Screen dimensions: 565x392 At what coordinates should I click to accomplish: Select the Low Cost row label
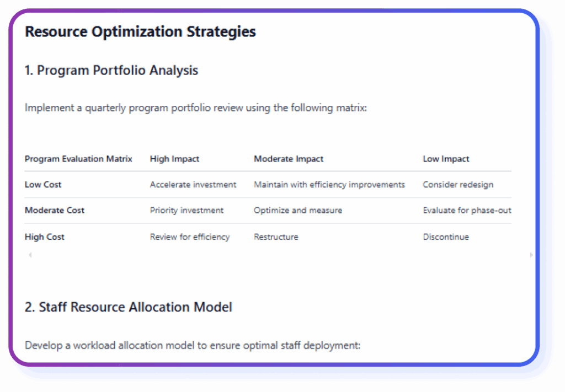pyautogui.click(x=43, y=185)
